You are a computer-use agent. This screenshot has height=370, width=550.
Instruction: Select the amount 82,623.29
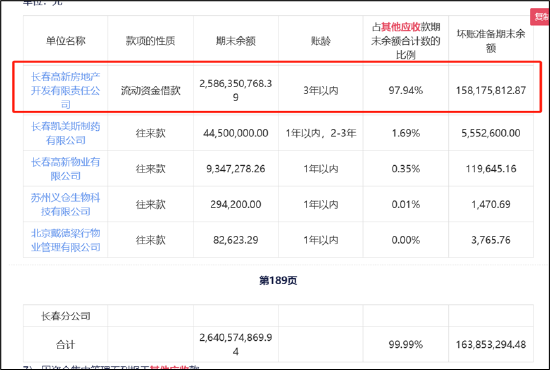tap(236, 240)
